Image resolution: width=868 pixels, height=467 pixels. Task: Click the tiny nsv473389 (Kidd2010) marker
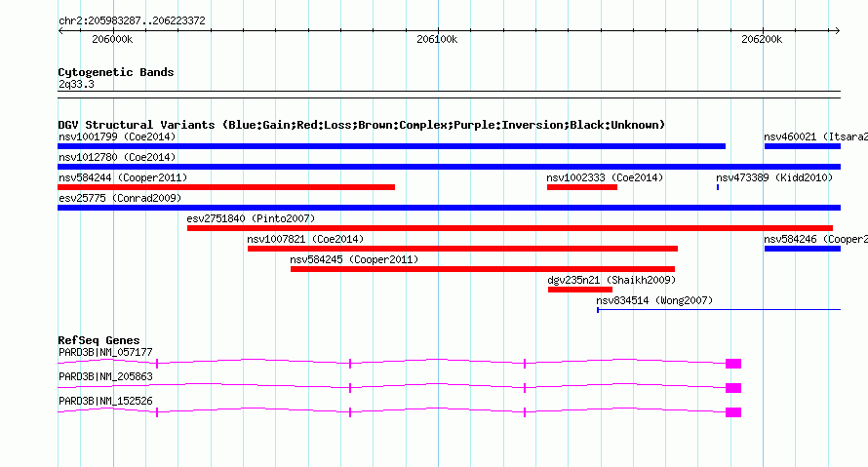click(718, 187)
